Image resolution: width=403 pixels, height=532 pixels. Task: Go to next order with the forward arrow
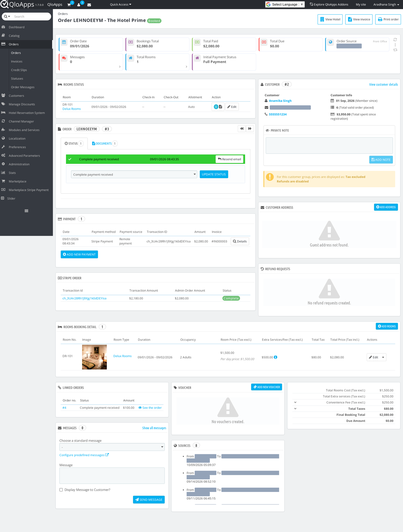click(250, 129)
